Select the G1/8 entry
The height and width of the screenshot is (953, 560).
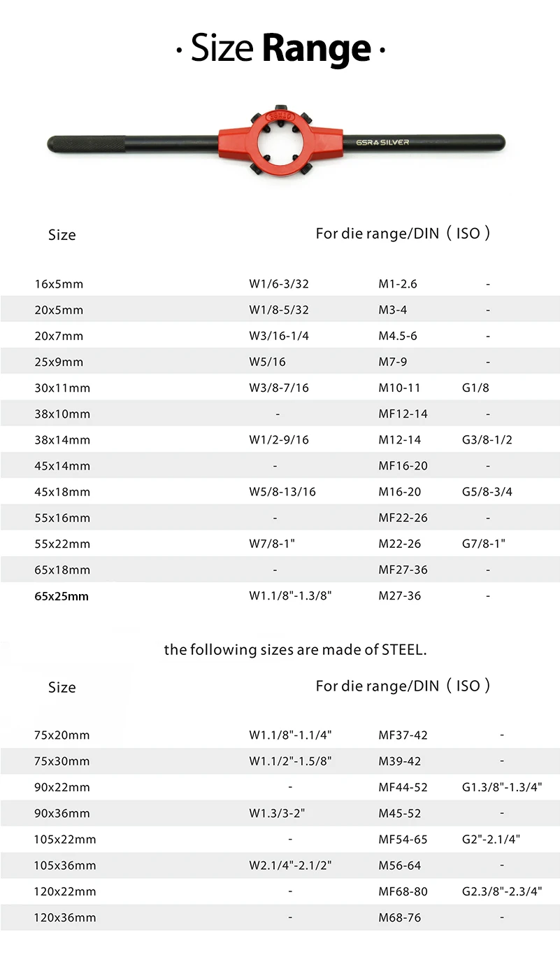477,388
